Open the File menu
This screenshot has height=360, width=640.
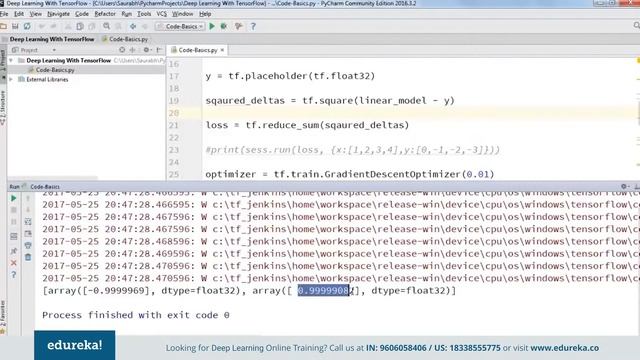[4, 14]
